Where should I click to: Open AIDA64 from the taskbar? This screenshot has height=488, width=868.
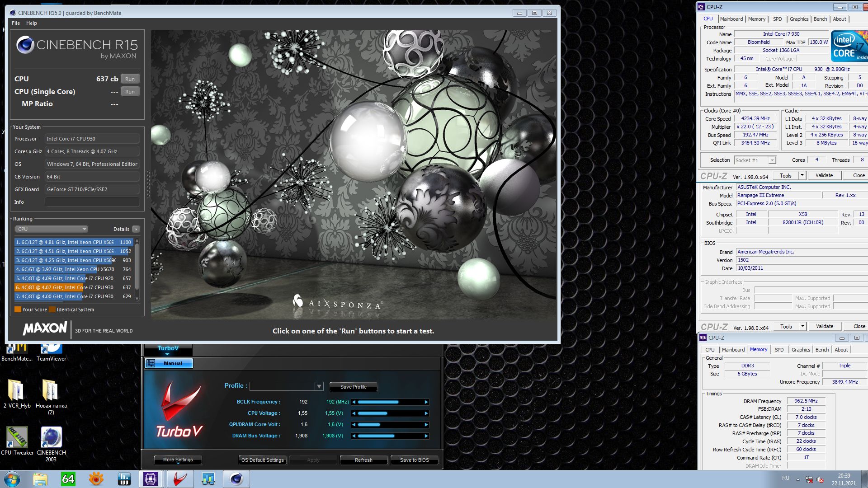(x=68, y=479)
